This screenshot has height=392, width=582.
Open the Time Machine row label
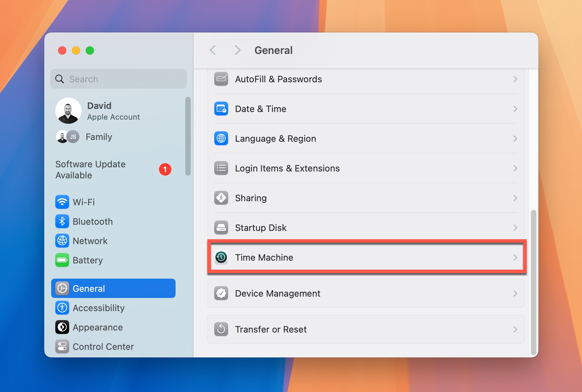coord(264,258)
